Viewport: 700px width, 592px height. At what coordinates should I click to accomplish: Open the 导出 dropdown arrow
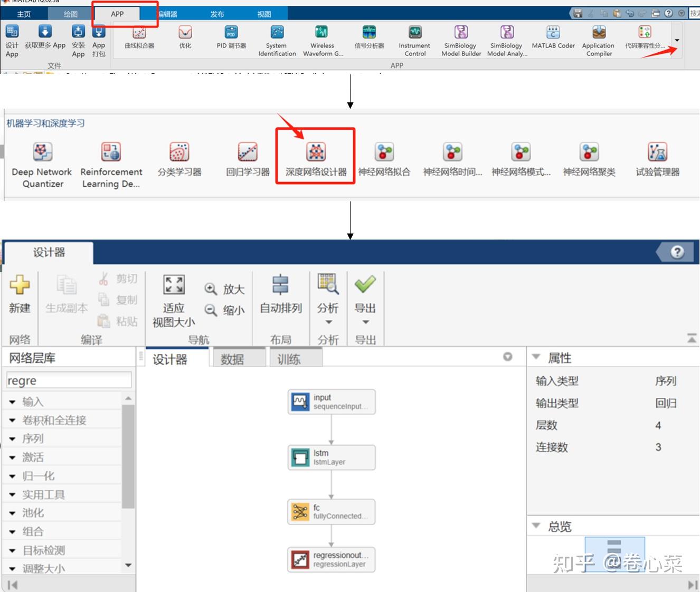(365, 322)
